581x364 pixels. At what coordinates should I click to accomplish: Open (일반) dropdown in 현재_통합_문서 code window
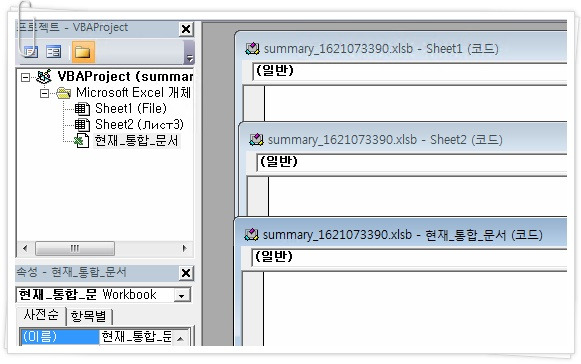tap(409, 257)
